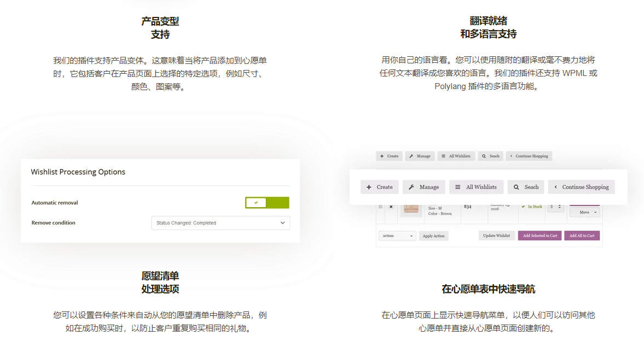Click the small Seach button in the upper toolbar
644x359 pixels.
(x=490, y=156)
